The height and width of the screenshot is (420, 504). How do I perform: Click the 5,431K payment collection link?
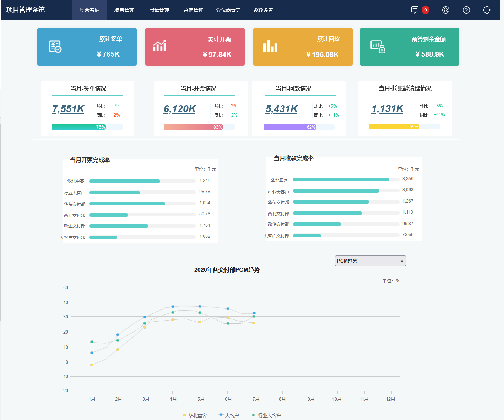(282, 109)
